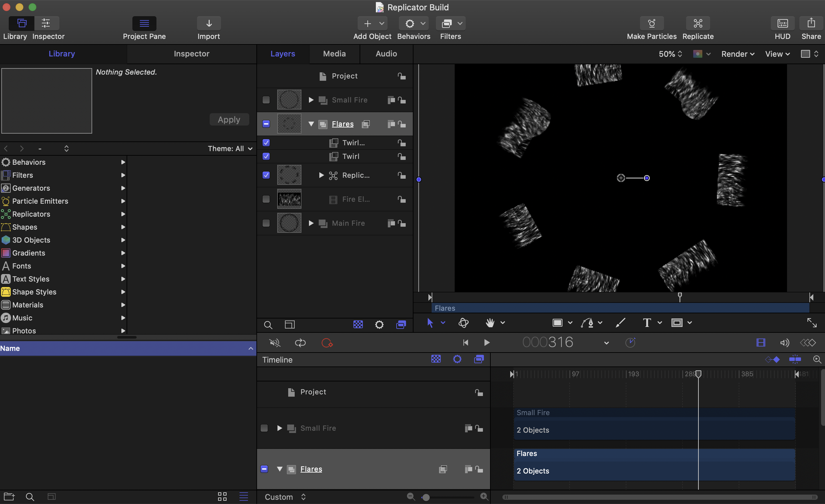Screen dimensions: 825x504
Task: Select Particle Emitters library category
Action: (63, 201)
